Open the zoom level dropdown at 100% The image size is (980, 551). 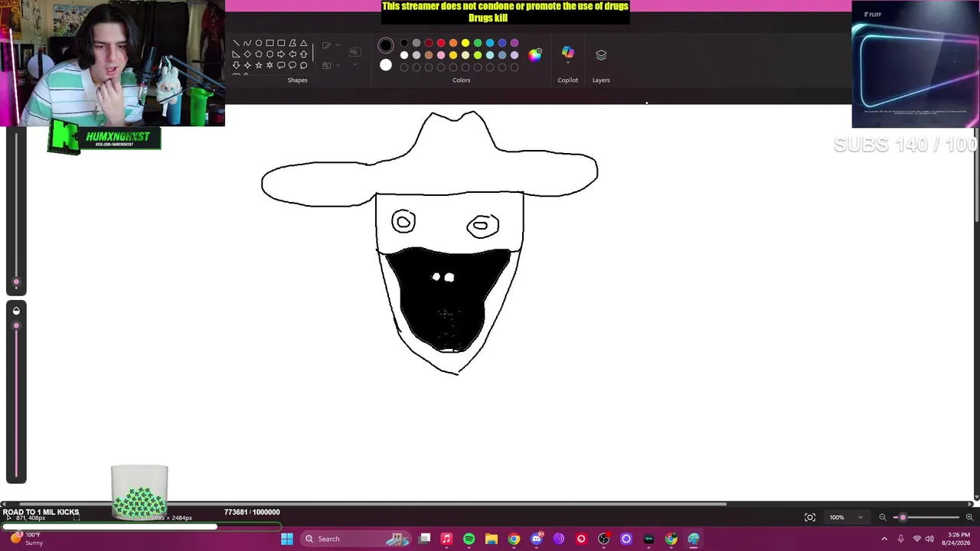(845, 517)
